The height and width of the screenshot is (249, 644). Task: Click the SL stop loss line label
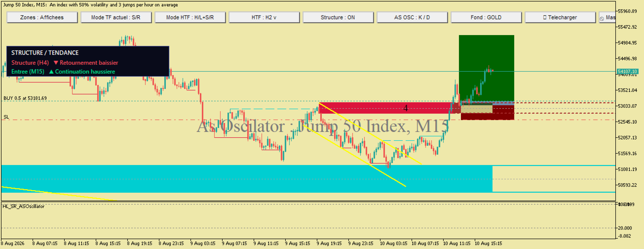pyautogui.click(x=6, y=117)
